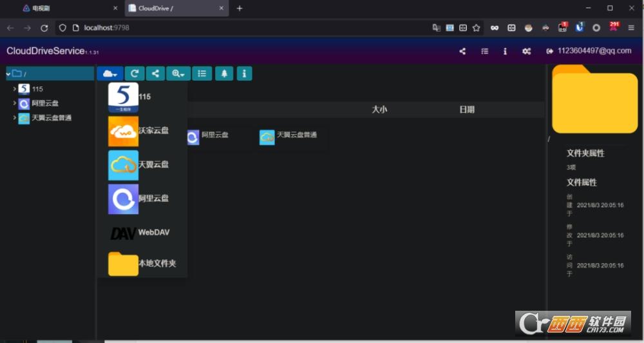Sort by 大小 column header
Screen dimensions: 644x343
click(x=379, y=110)
